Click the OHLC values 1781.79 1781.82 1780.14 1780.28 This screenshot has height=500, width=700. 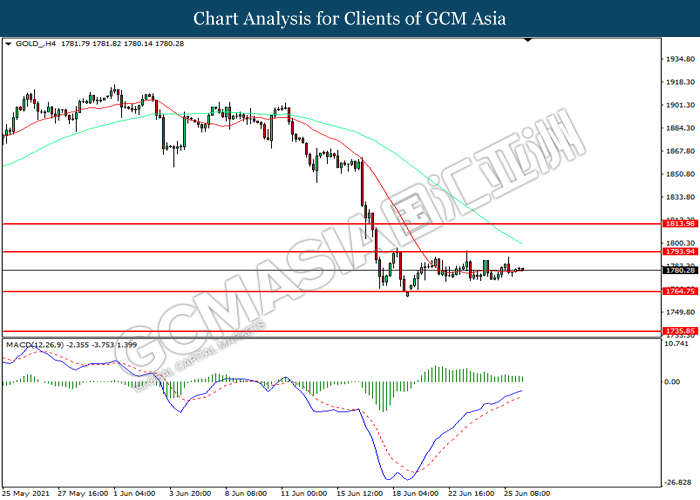[x=122, y=43]
